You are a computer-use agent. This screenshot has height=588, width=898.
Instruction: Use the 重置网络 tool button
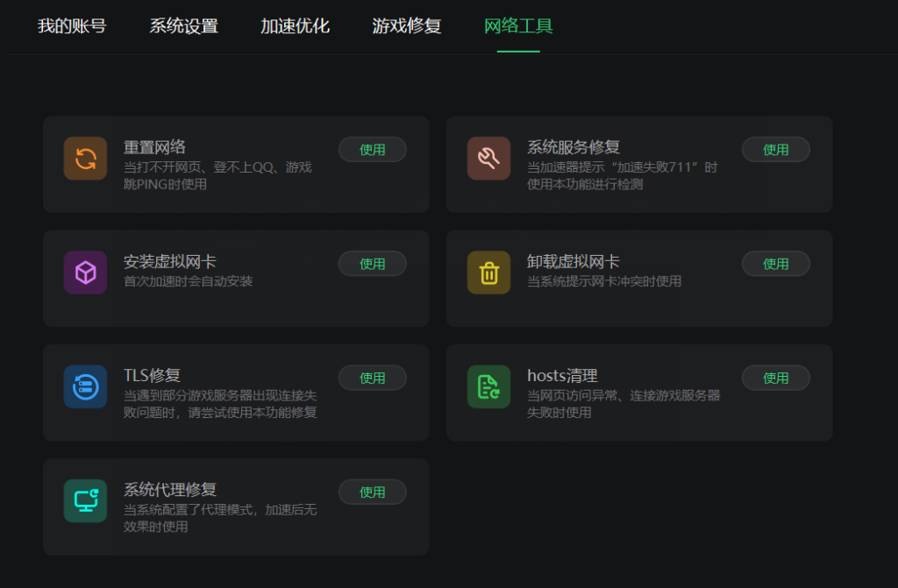(x=372, y=150)
